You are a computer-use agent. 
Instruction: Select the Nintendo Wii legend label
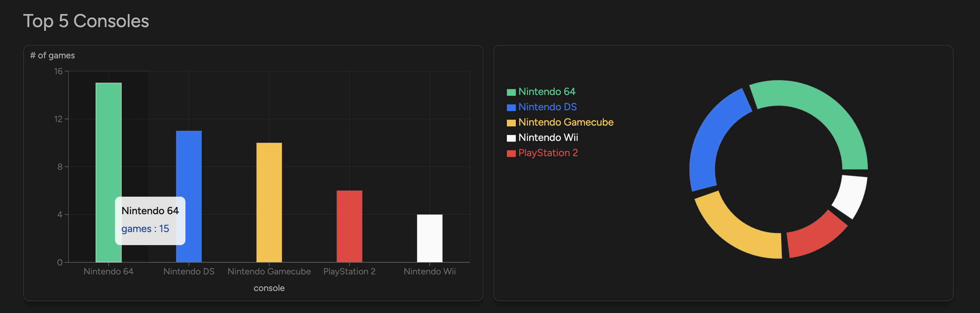[548, 137]
